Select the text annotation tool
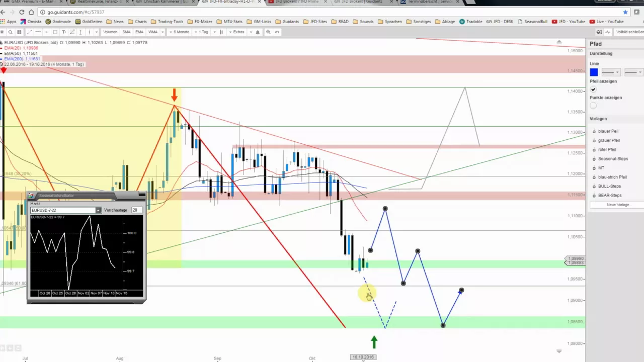 [x=64, y=32]
